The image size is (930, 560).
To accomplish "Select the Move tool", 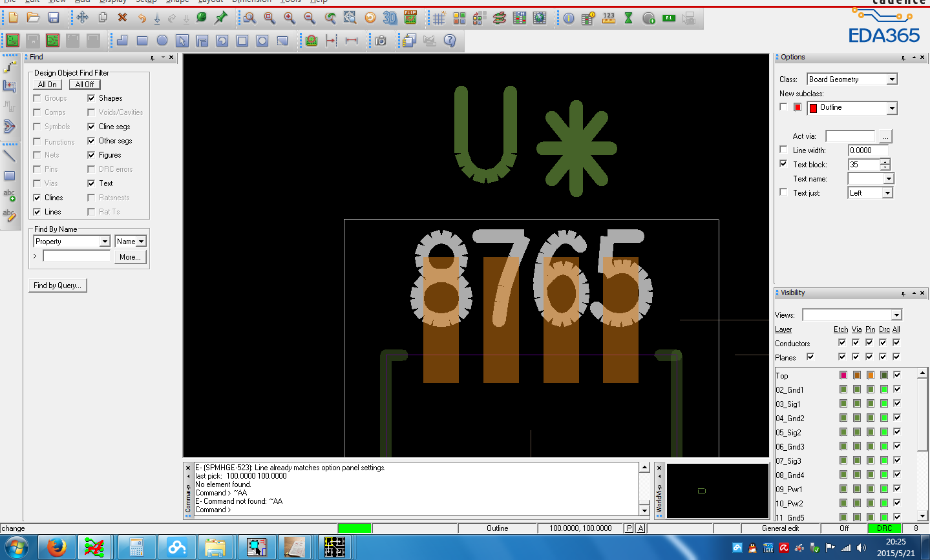I will coord(82,18).
